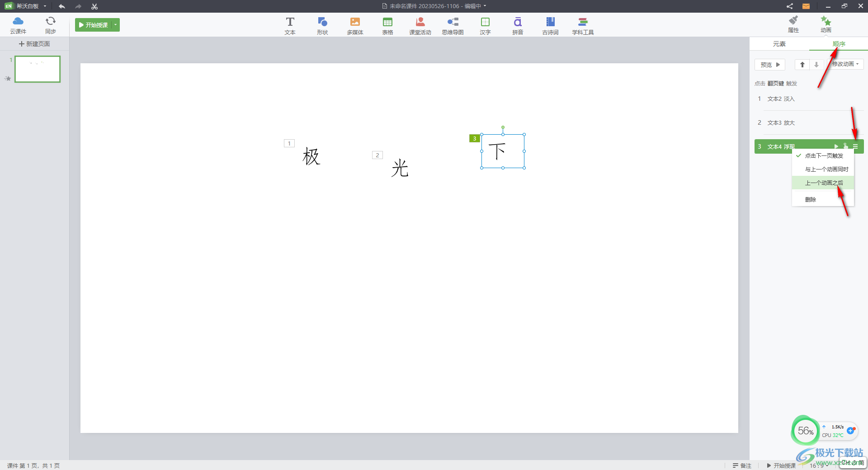Open the 希沃白板 app menu dropdown

click(45, 6)
